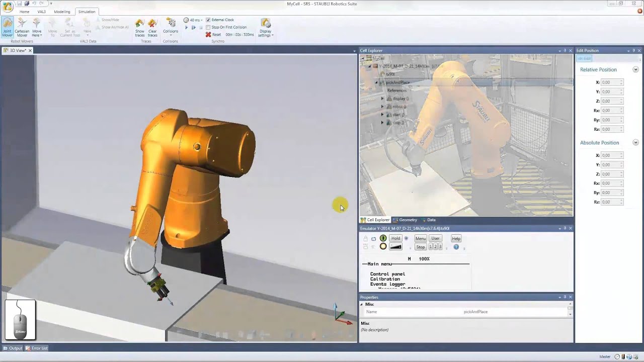Toggle the External Clock checkbox
The height and width of the screenshot is (362, 644).
208,20
